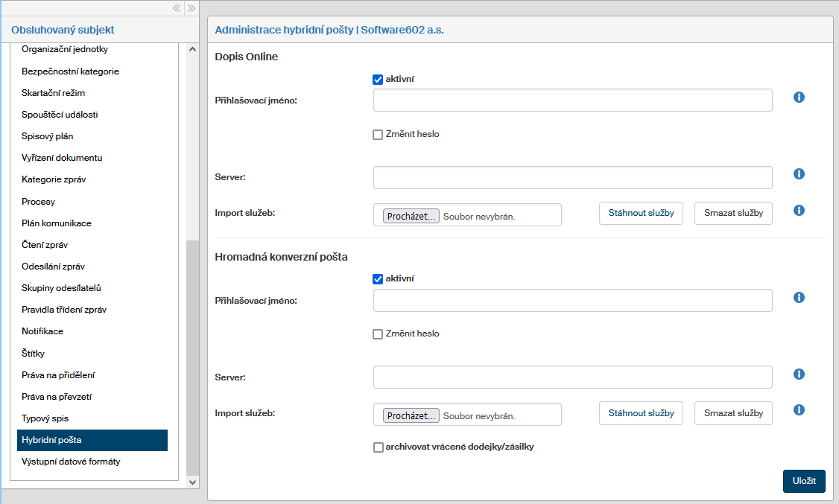Disable aktivní for Hromadná konverzní pošta
839x504 pixels.
(x=378, y=279)
